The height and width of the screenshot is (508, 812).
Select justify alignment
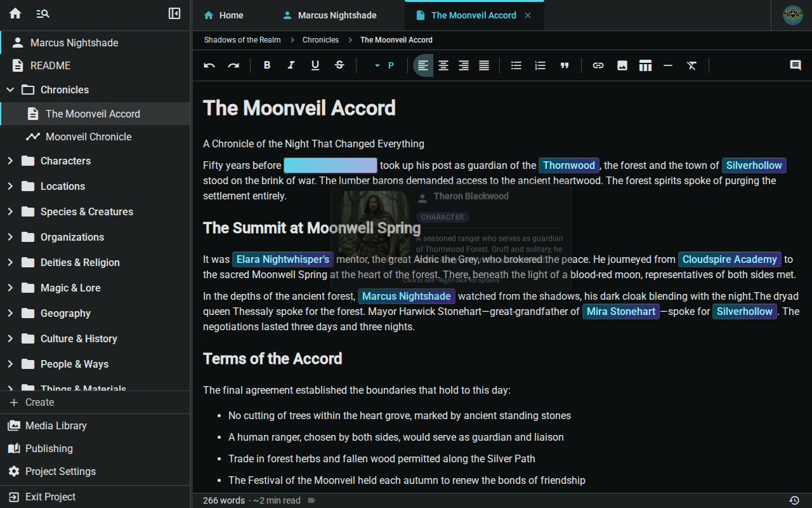coord(484,65)
